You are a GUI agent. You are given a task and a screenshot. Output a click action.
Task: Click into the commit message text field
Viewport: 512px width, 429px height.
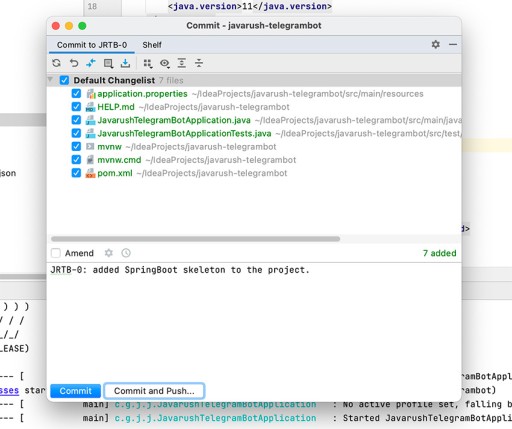(x=254, y=322)
